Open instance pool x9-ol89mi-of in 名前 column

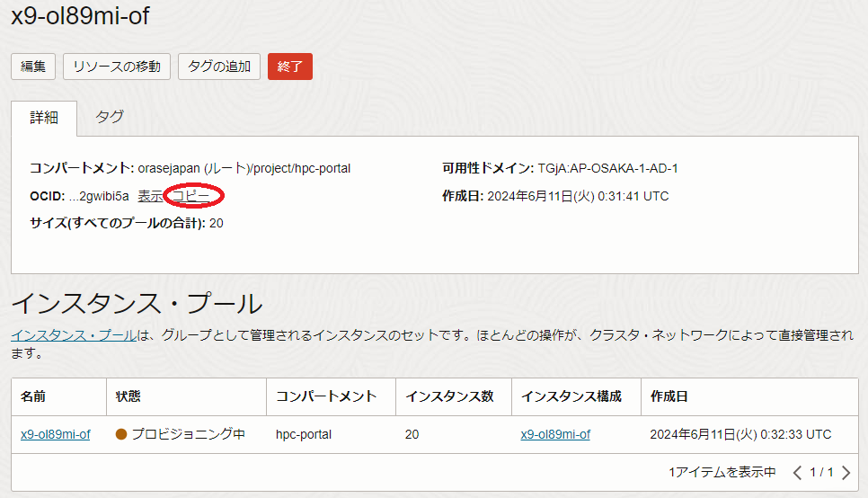click(x=56, y=434)
